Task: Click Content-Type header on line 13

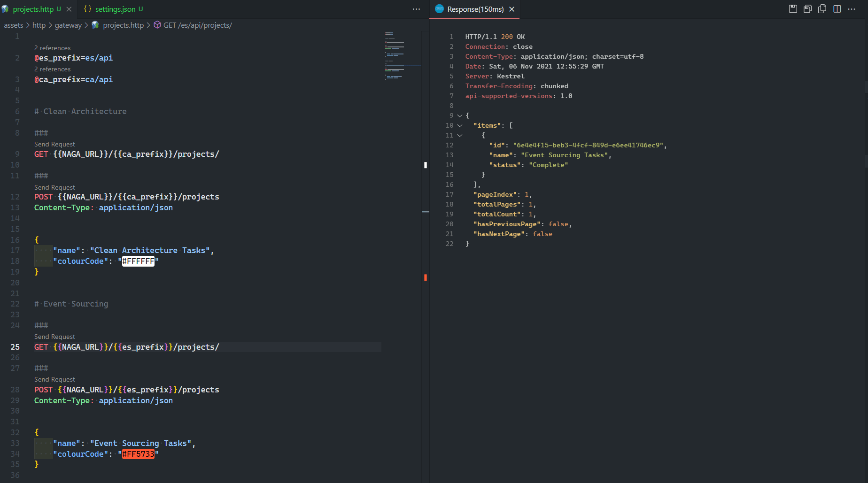Action: [x=103, y=208]
